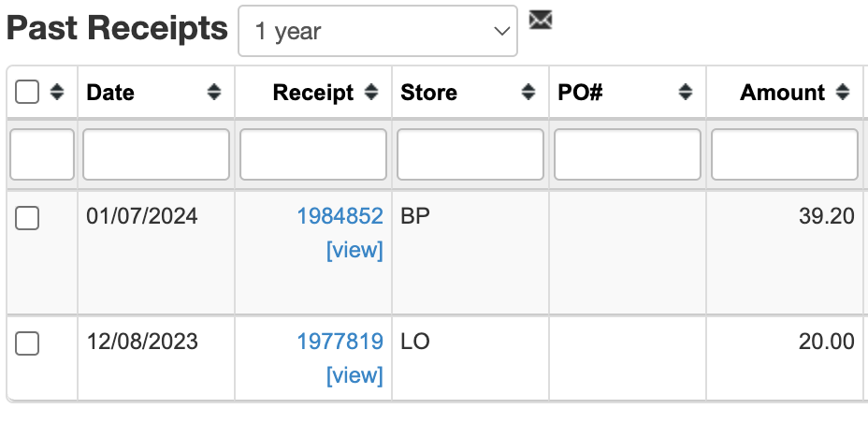Sort by PO# column arrows

pyautogui.click(x=686, y=92)
